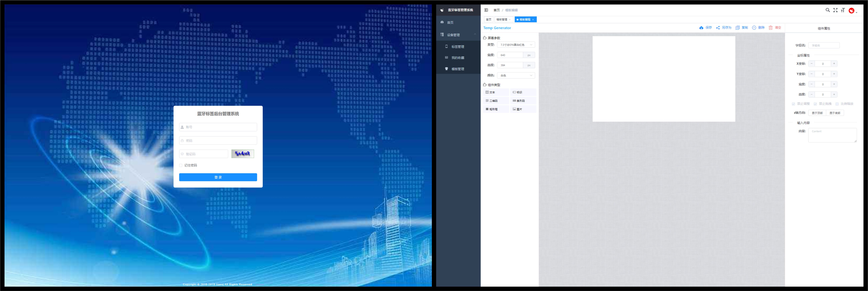This screenshot has width=868, height=291.
Task: Save the template with 保存
Action: pyautogui.click(x=706, y=28)
